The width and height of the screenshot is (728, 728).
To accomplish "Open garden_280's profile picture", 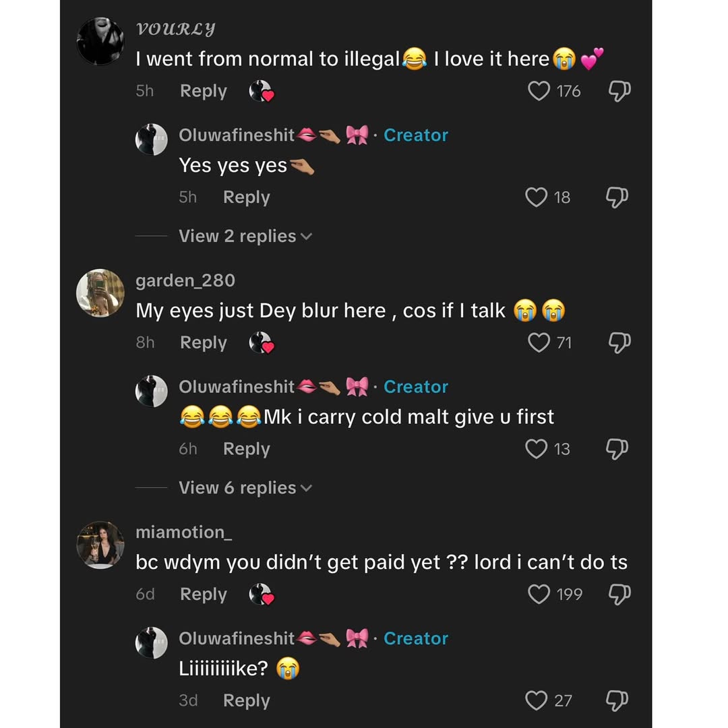I will pyautogui.click(x=100, y=293).
